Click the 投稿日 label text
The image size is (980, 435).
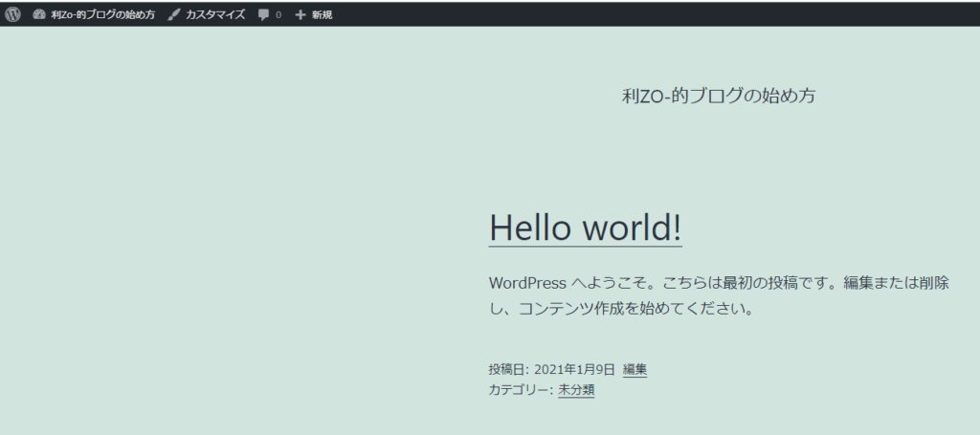(507, 369)
